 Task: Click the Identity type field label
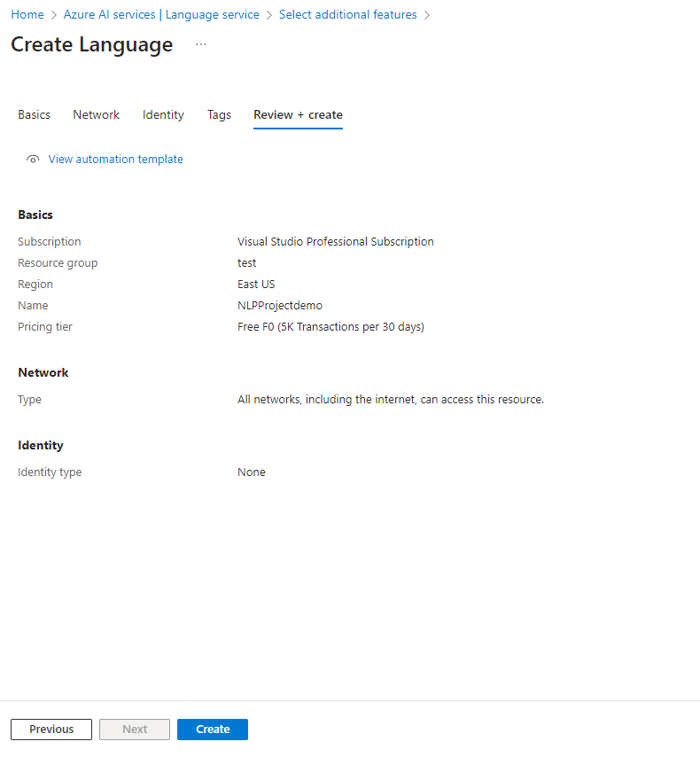pyautogui.click(x=50, y=472)
